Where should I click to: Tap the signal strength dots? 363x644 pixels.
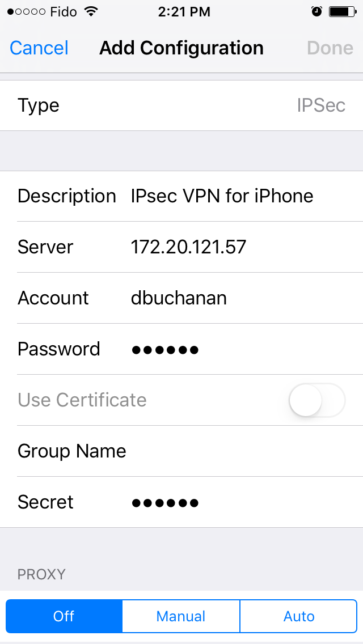pos(26,11)
